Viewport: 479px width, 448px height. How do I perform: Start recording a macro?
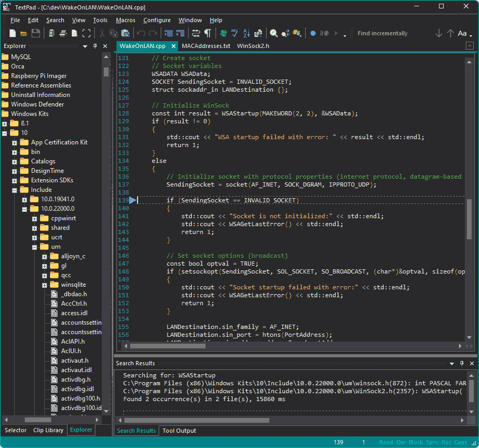[x=313, y=33]
